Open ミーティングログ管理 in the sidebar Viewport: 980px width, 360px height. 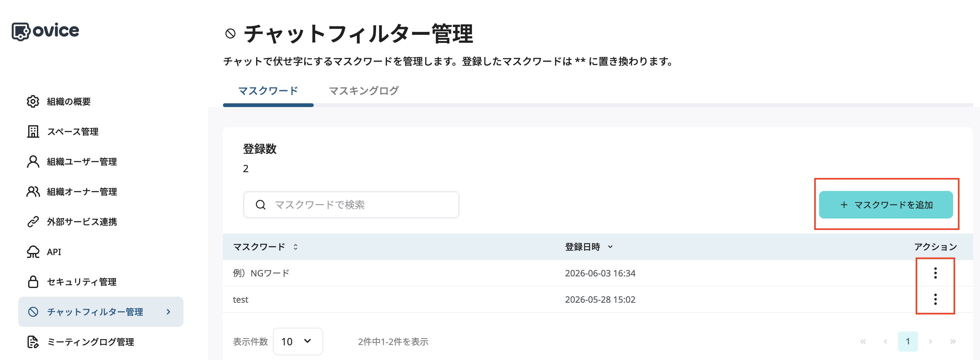pyautogui.click(x=90, y=342)
